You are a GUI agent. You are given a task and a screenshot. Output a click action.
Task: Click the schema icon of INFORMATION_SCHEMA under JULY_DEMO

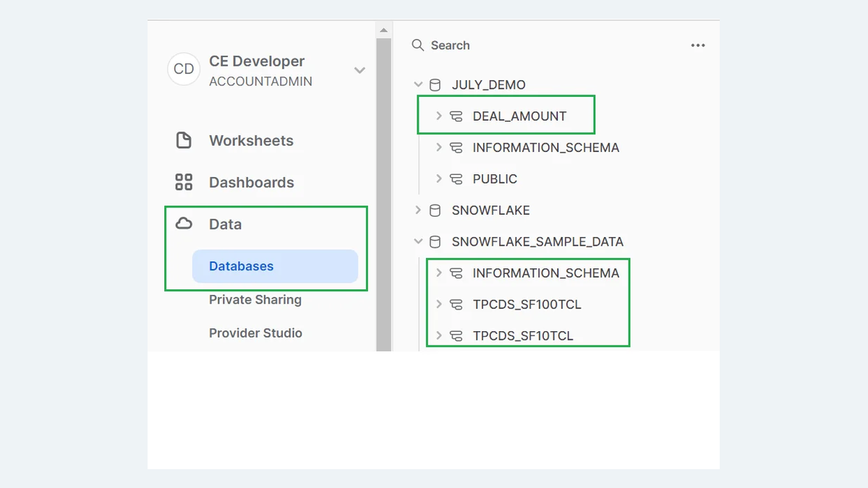point(456,147)
